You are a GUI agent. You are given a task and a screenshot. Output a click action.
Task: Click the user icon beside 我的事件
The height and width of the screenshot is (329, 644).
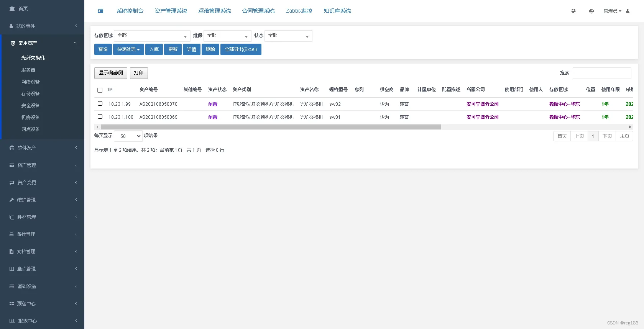(11, 26)
